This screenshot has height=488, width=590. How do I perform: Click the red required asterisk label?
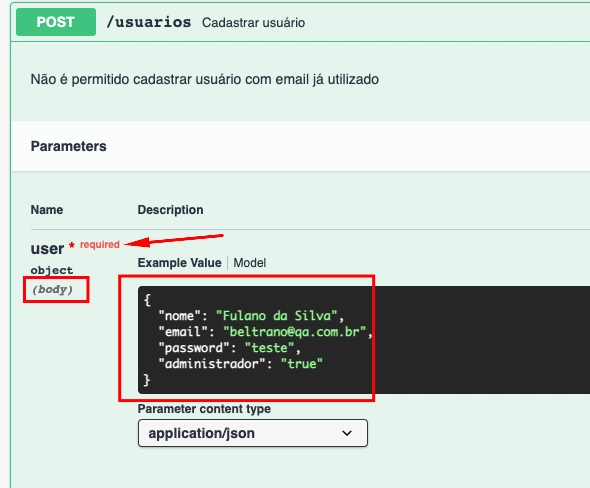click(94, 245)
